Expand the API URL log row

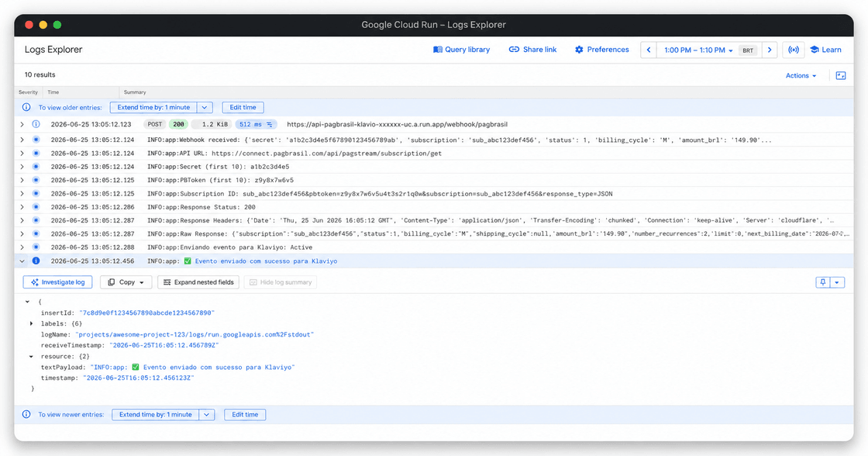(x=22, y=154)
